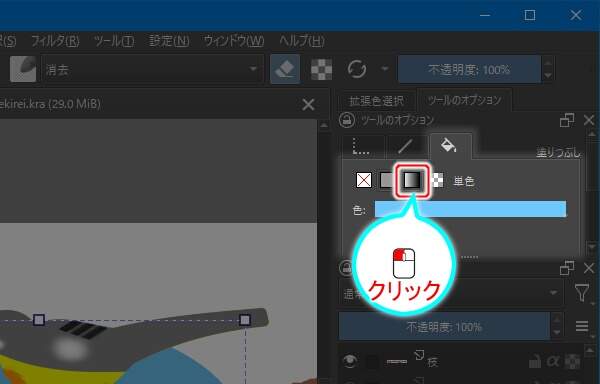Switch to the 拡張色選択 docker tab
This screenshot has height=384, width=600.
coord(377,101)
